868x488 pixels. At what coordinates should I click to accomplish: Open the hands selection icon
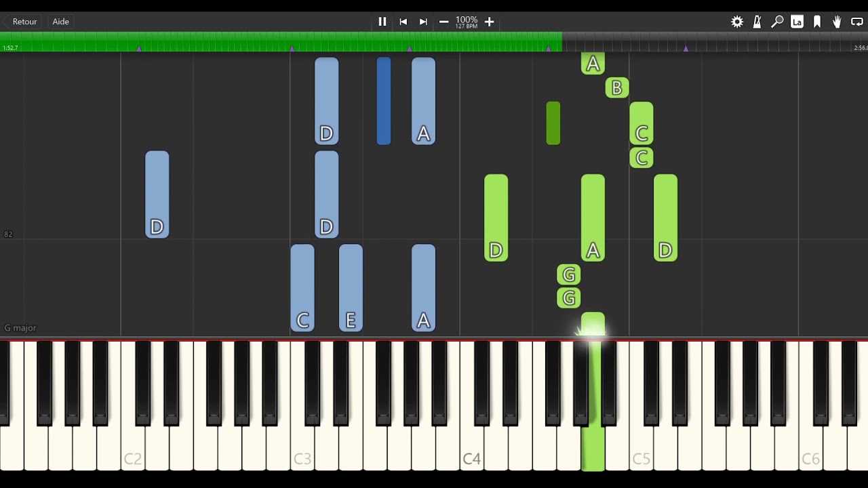(837, 22)
